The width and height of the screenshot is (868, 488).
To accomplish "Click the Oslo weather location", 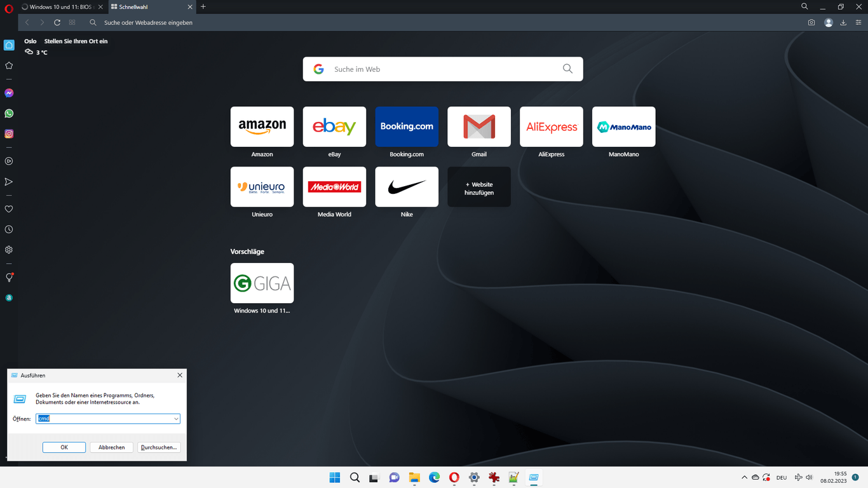I will (31, 41).
